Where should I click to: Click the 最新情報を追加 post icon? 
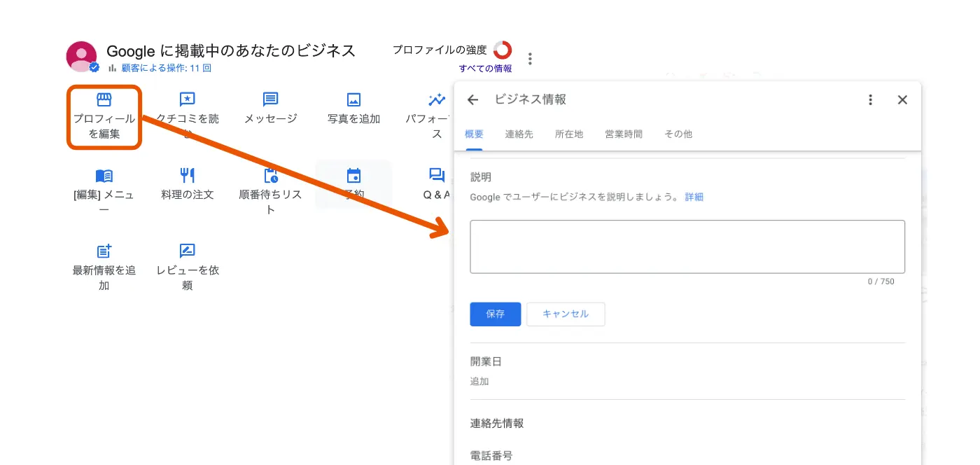(x=104, y=251)
